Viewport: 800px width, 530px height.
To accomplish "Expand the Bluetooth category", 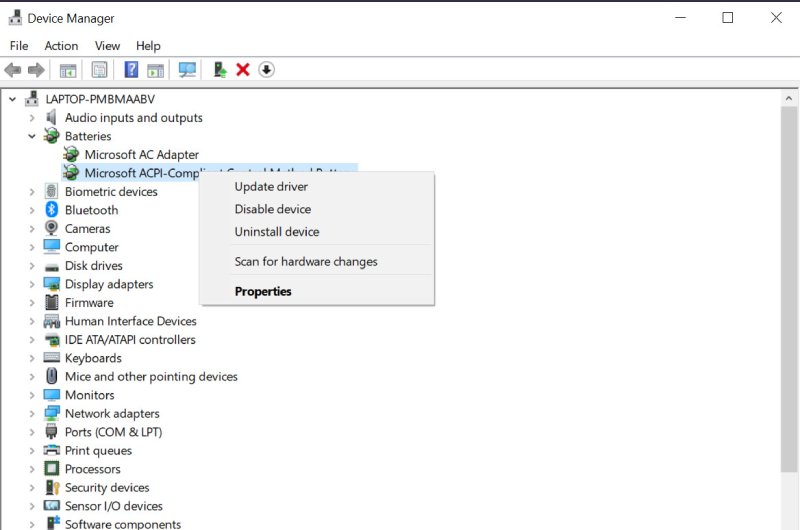I will [32, 210].
